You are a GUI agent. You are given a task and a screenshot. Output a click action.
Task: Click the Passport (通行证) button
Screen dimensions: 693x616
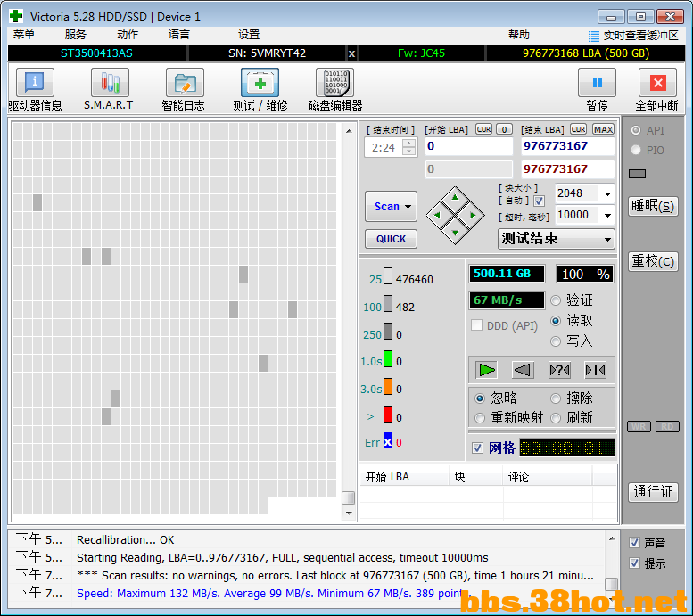point(653,492)
